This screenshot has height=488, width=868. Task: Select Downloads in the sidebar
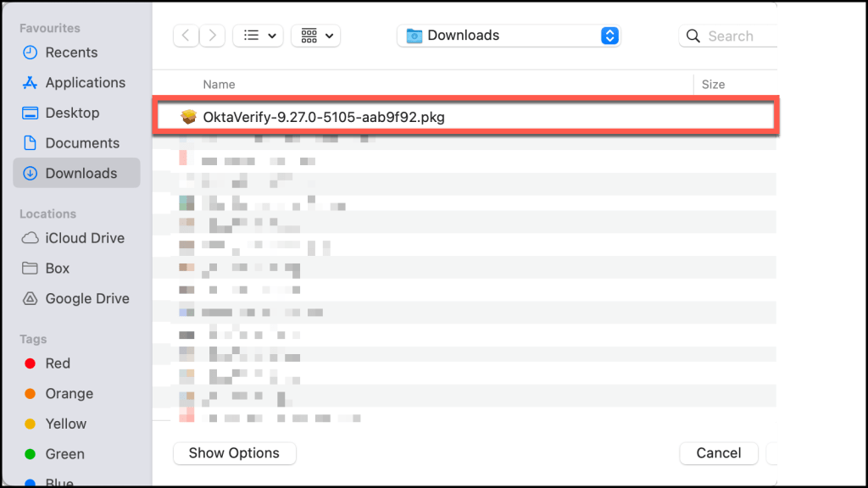pos(81,174)
